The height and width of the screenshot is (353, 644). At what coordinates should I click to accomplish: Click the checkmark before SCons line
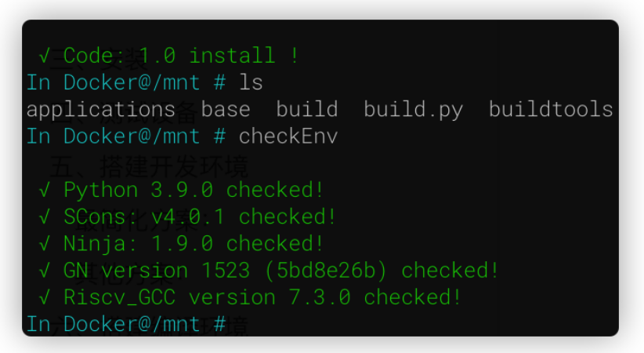tap(45, 217)
